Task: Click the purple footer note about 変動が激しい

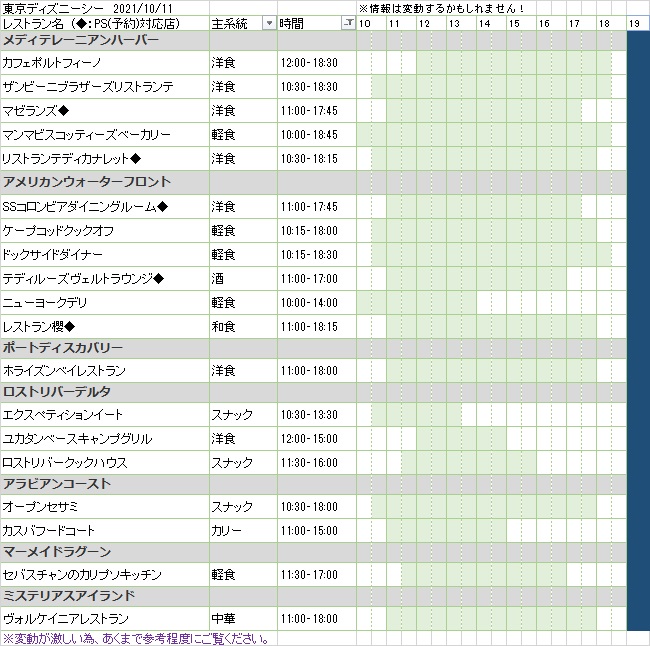Action: pyautogui.click(x=137, y=639)
